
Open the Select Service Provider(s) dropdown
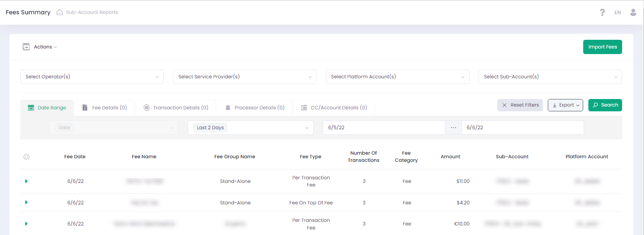point(244,77)
